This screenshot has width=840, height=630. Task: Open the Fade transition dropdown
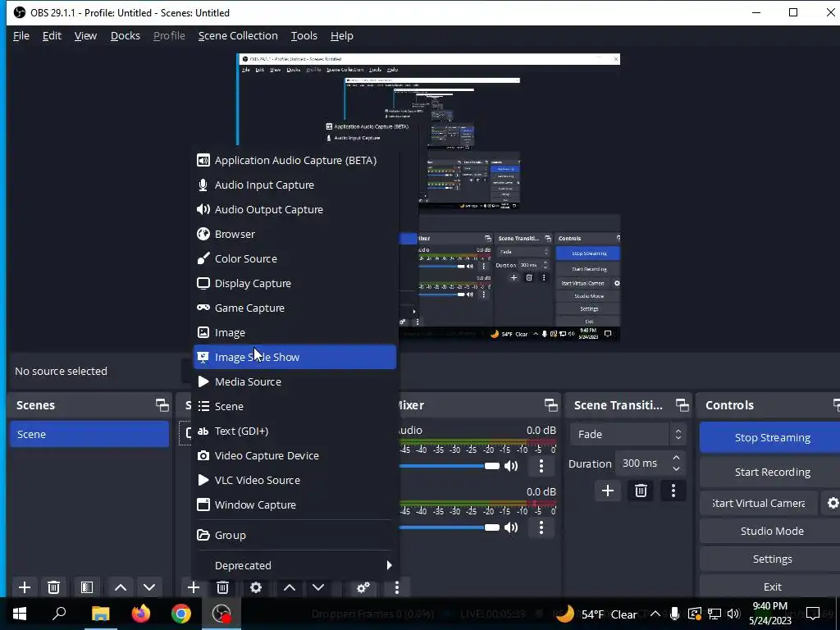point(628,434)
